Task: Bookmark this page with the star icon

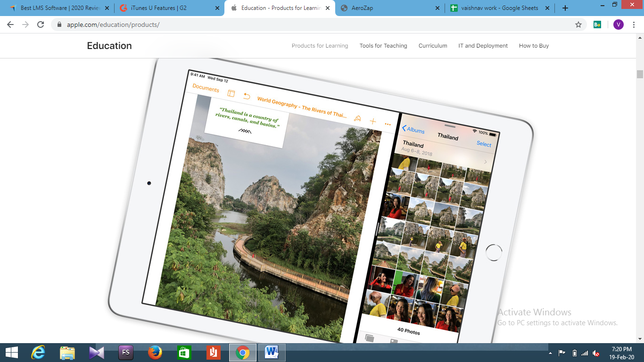Action: coord(578,25)
